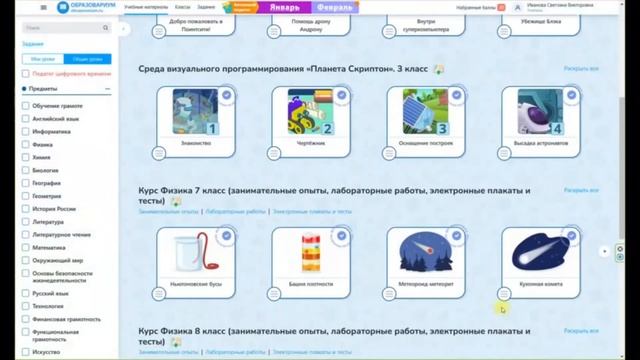Click icon beside Курс Физика 7 класс heading

[176, 201]
